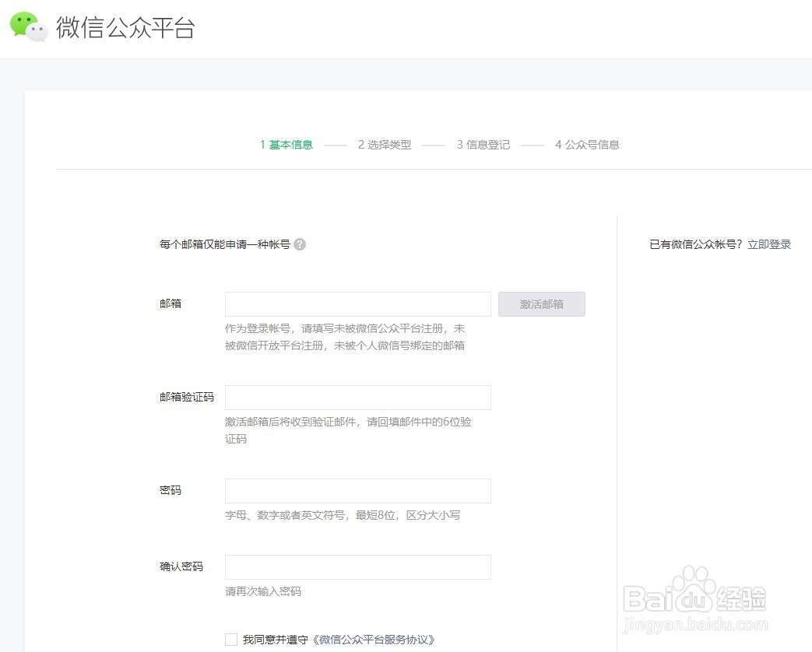Select step 2 选择类型 tab
The height and width of the screenshot is (652, 812).
coord(385,145)
